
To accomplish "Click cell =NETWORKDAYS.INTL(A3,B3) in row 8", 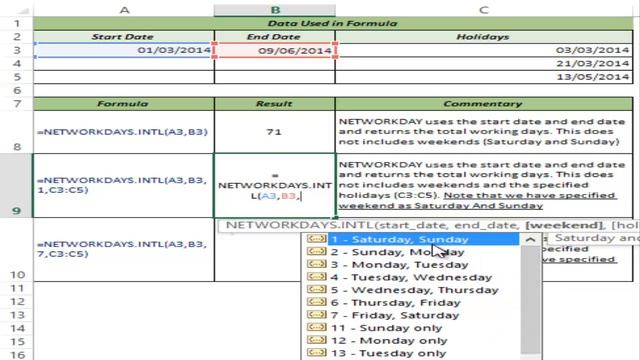I will pyautogui.click(x=124, y=132).
